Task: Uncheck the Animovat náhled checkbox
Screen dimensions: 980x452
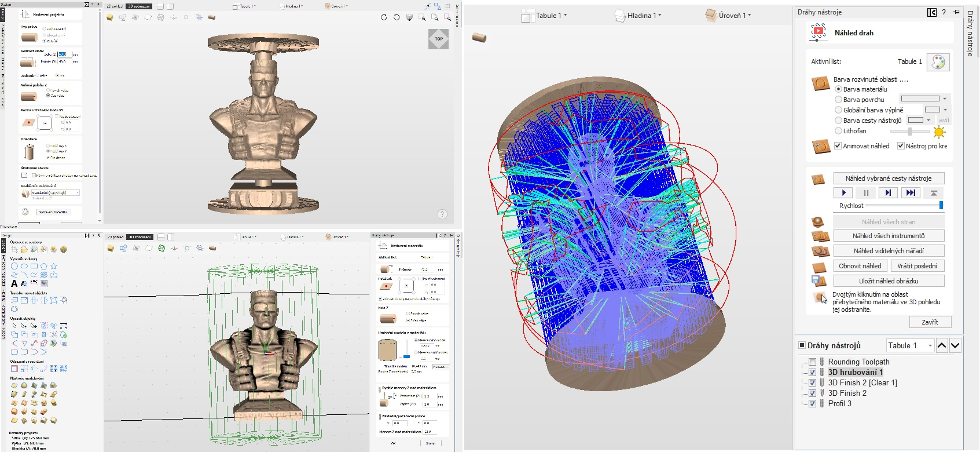Action: tap(838, 146)
